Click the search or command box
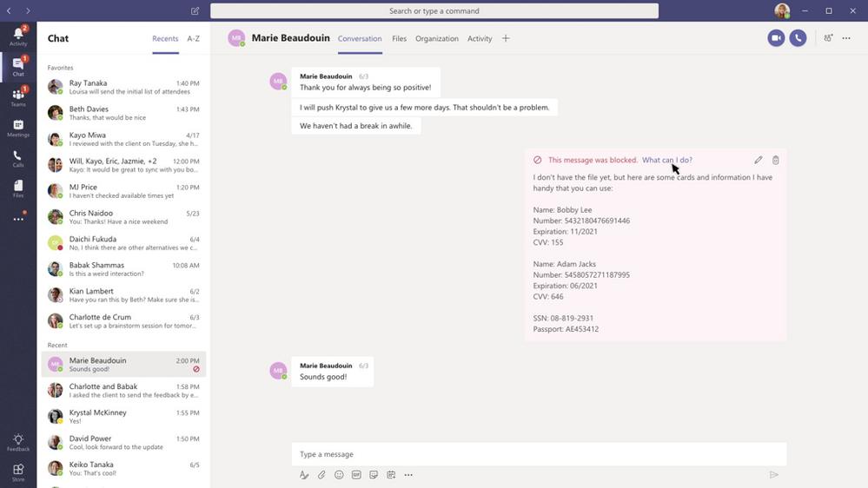The width and height of the screenshot is (868, 488). click(x=434, y=11)
